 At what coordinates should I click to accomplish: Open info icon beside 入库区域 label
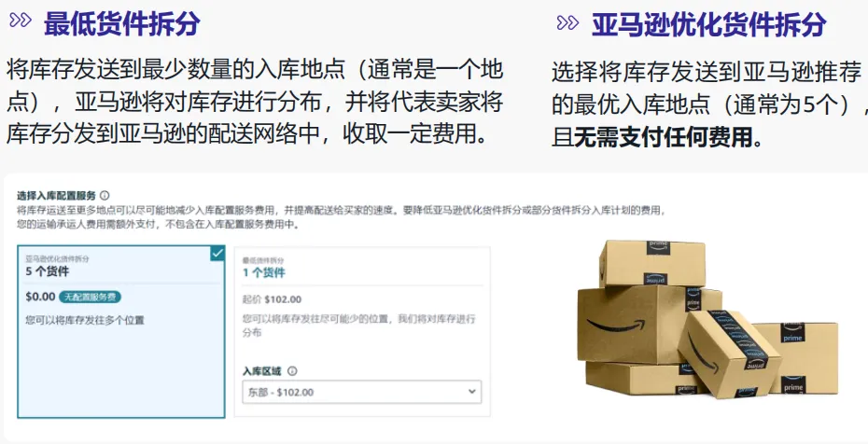(292, 371)
